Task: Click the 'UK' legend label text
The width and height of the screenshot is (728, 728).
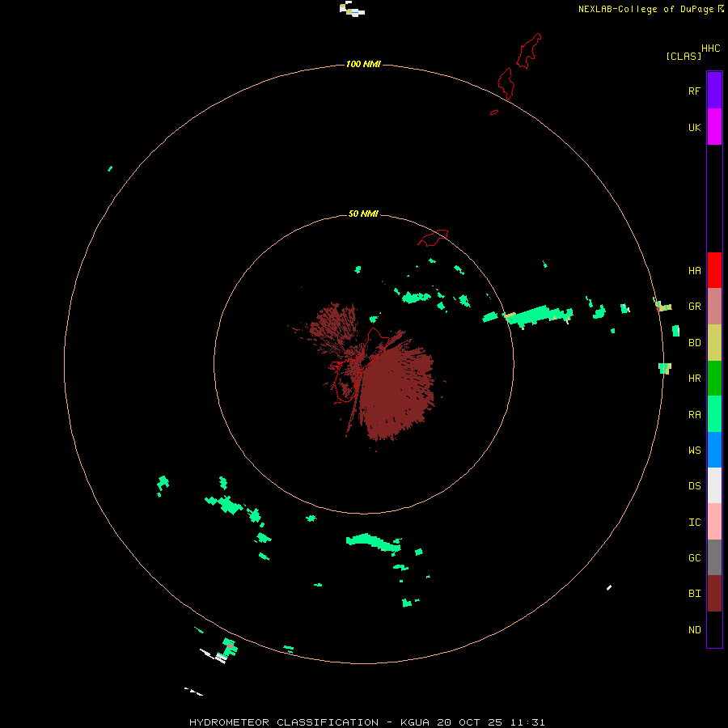Action: tap(694, 127)
